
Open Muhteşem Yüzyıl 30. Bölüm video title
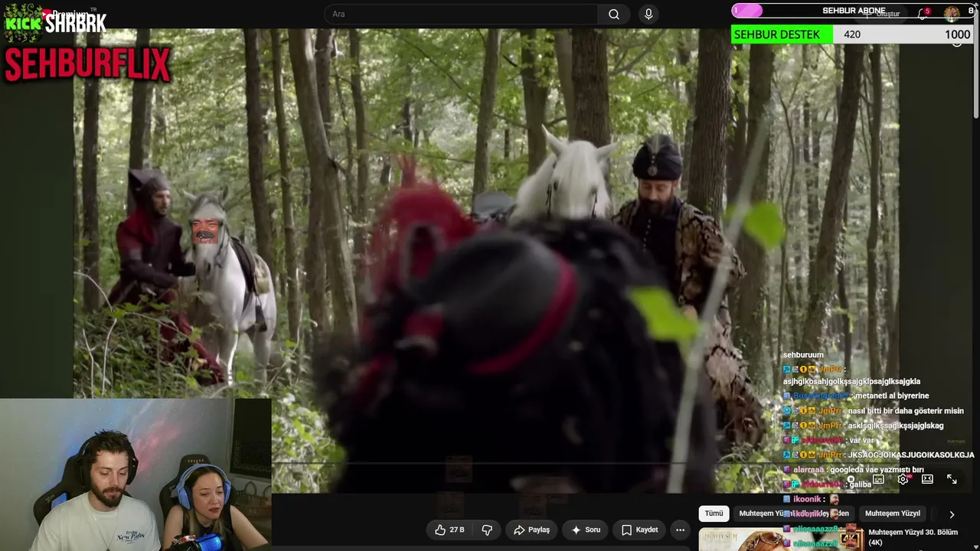[x=913, y=537]
